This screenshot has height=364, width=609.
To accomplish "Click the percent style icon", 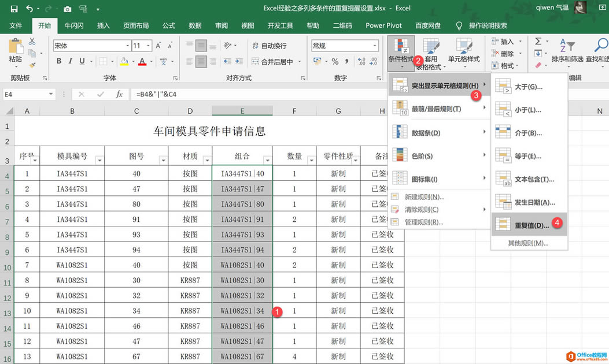I will pyautogui.click(x=335, y=61).
